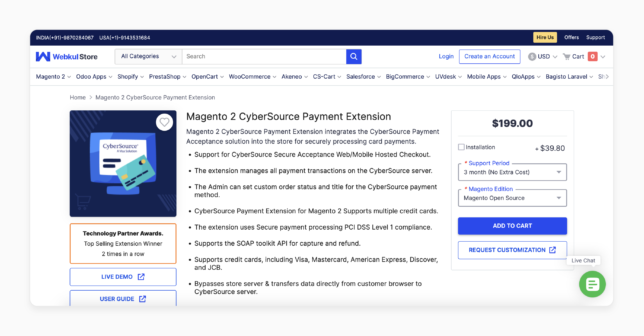Screen dimensions: 644x336
Task: Click Create an Account button
Action: pyautogui.click(x=489, y=57)
